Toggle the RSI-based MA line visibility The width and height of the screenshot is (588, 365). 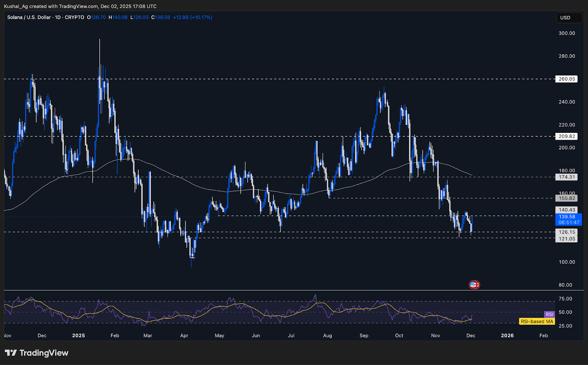tap(537, 321)
